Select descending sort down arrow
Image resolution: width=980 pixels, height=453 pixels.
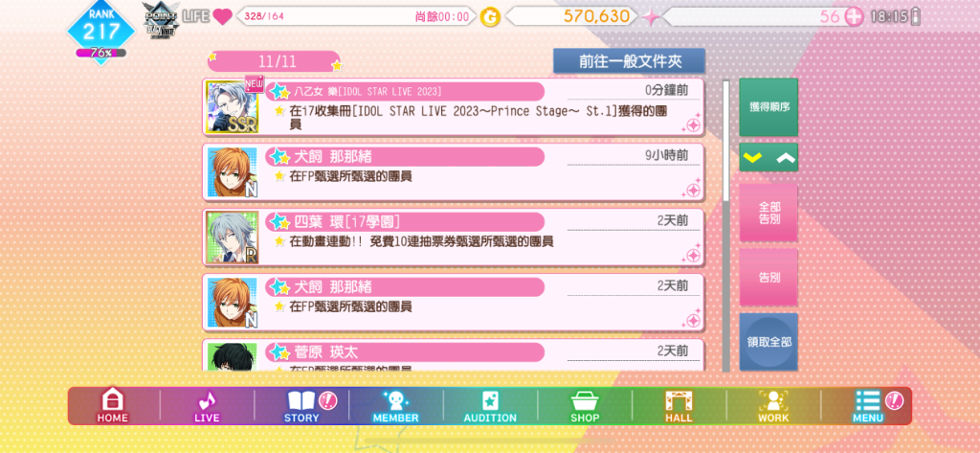click(753, 158)
